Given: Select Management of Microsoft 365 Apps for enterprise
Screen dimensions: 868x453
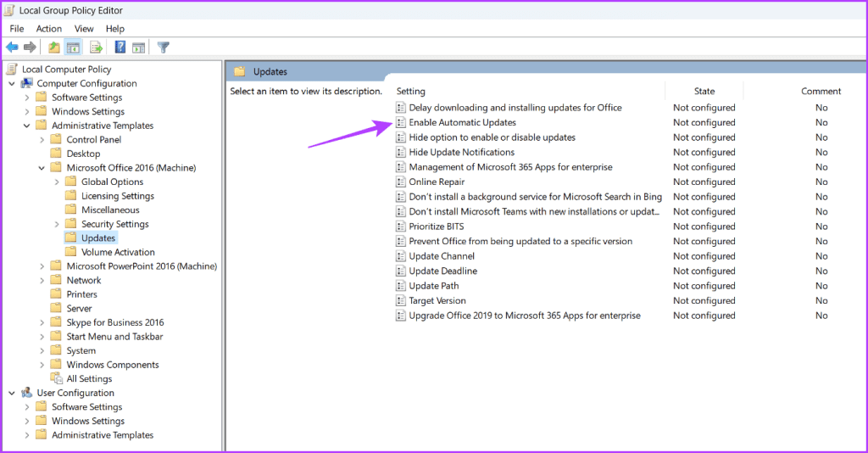Looking at the screenshot, I should [x=510, y=166].
